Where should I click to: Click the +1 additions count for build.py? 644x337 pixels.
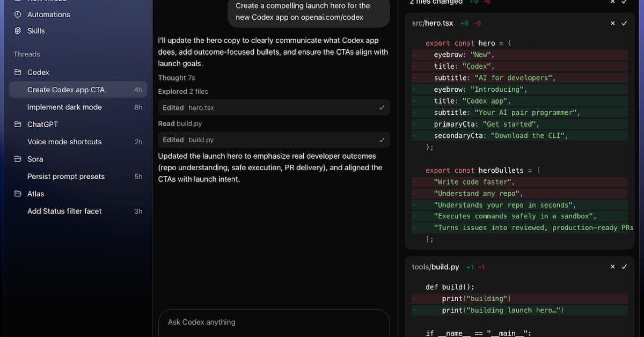(470, 267)
